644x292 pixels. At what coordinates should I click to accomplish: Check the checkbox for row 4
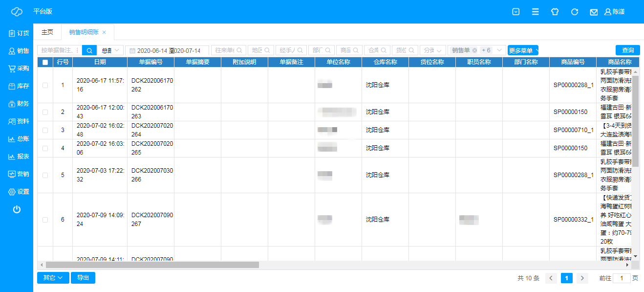tap(45, 148)
